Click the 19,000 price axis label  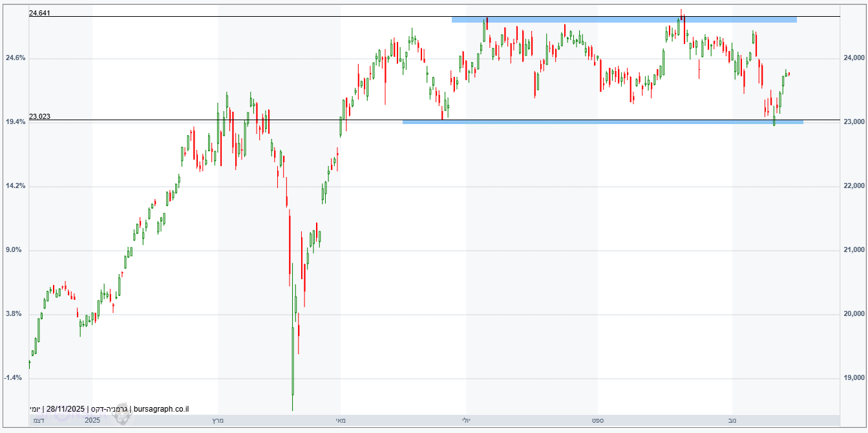point(854,378)
